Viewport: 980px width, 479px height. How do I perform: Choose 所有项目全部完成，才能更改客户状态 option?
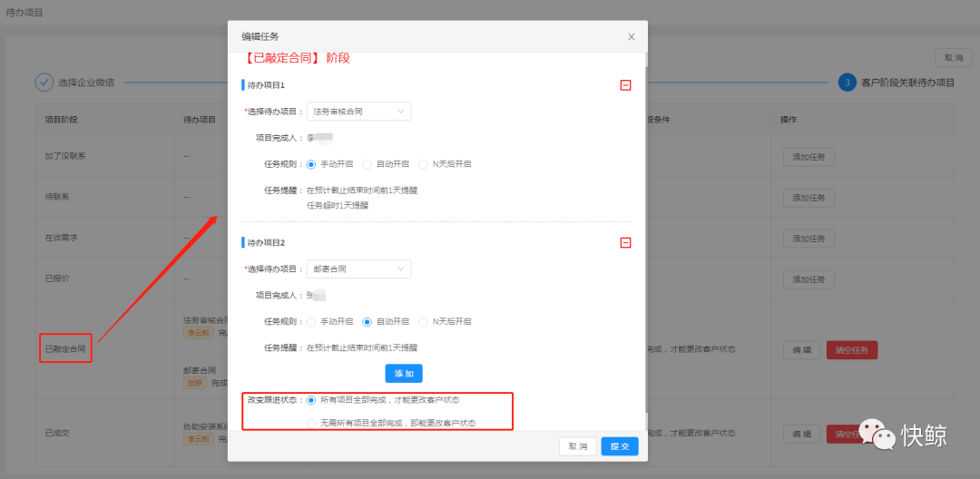pyautogui.click(x=312, y=400)
